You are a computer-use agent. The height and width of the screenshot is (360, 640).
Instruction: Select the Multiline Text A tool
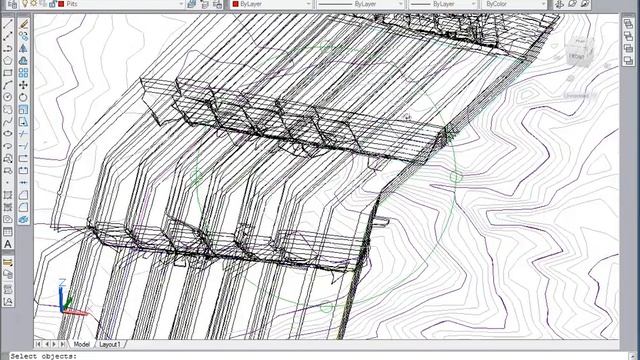click(8, 244)
